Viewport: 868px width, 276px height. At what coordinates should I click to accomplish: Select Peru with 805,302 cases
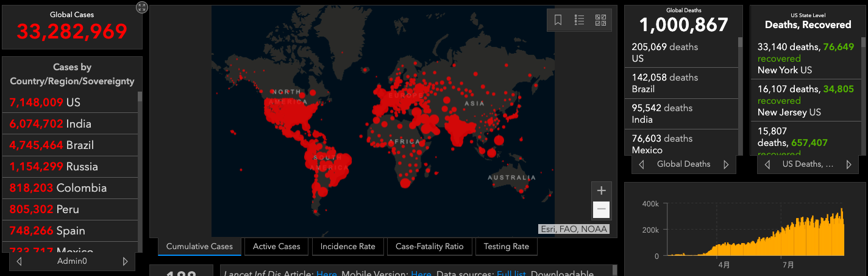(x=70, y=209)
